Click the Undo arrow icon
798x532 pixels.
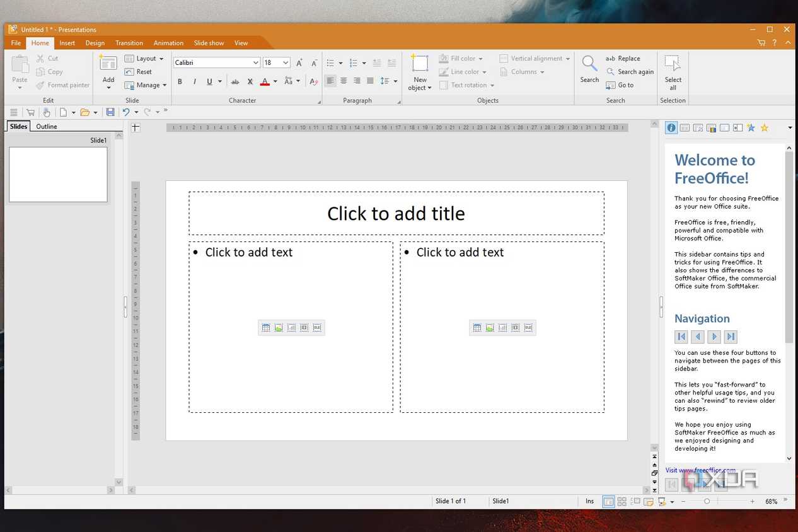pyautogui.click(x=126, y=112)
